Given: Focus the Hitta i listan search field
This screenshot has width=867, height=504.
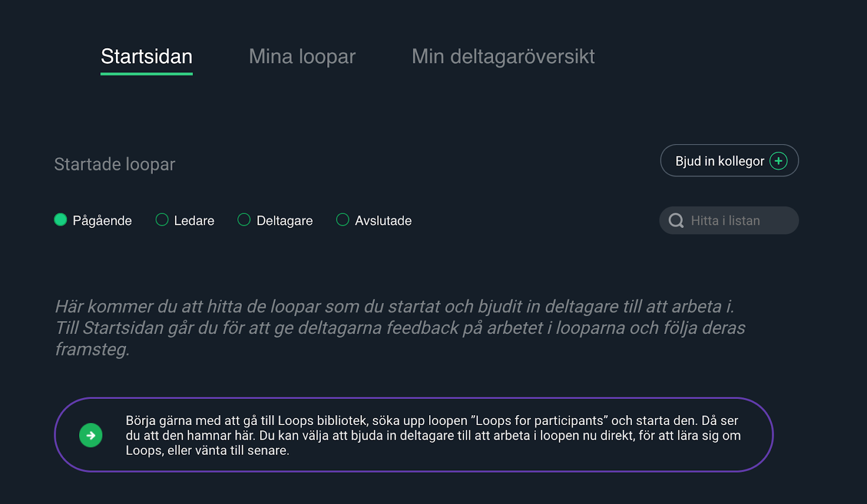Looking at the screenshot, I should point(729,220).
